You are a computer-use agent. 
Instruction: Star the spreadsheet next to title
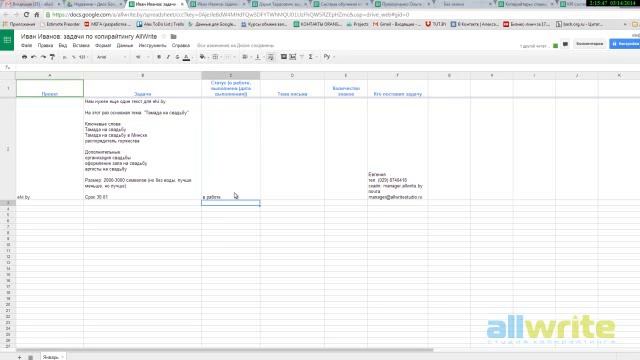click(164, 37)
